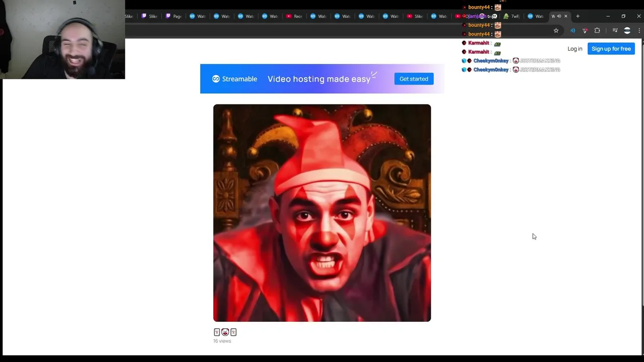
Task: Click the emoji video title below player
Action: pyautogui.click(x=225, y=332)
